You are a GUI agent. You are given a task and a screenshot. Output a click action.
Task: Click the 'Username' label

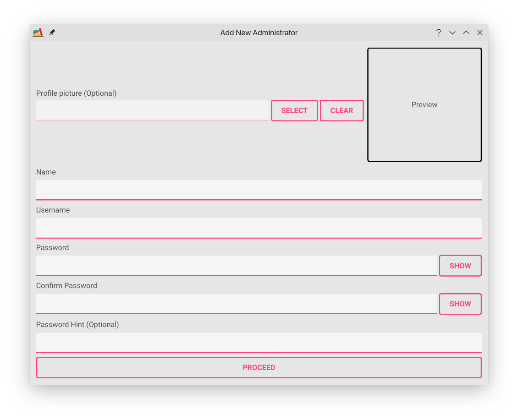tap(53, 210)
